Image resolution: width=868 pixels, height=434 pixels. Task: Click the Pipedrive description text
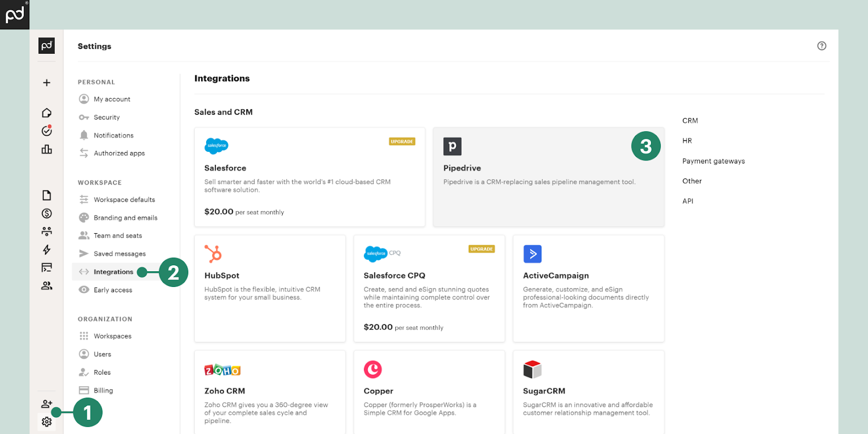tap(539, 182)
